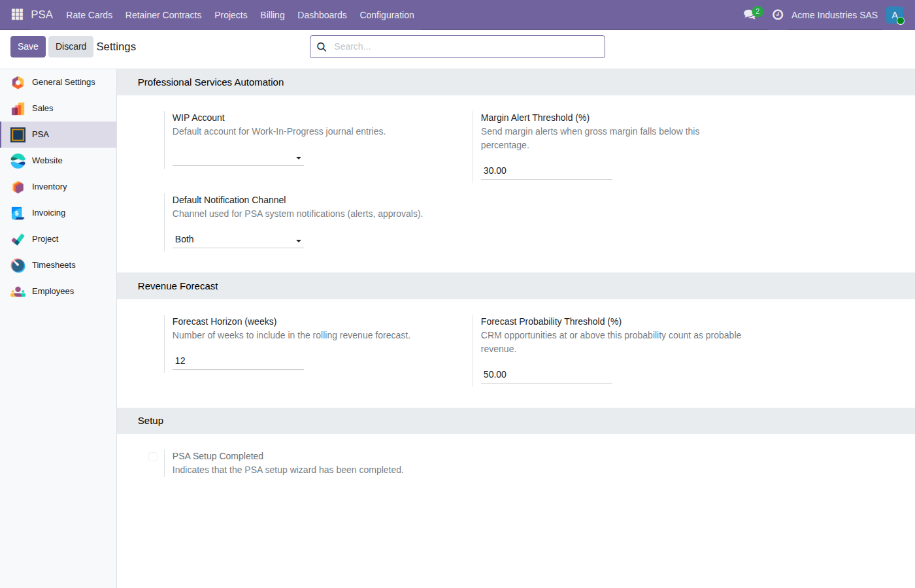Open the conversations chat icon
This screenshot has width=915, height=588.
click(x=750, y=14)
